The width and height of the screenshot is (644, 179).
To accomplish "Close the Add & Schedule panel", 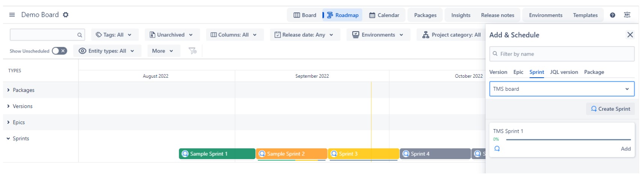I will (630, 35).
